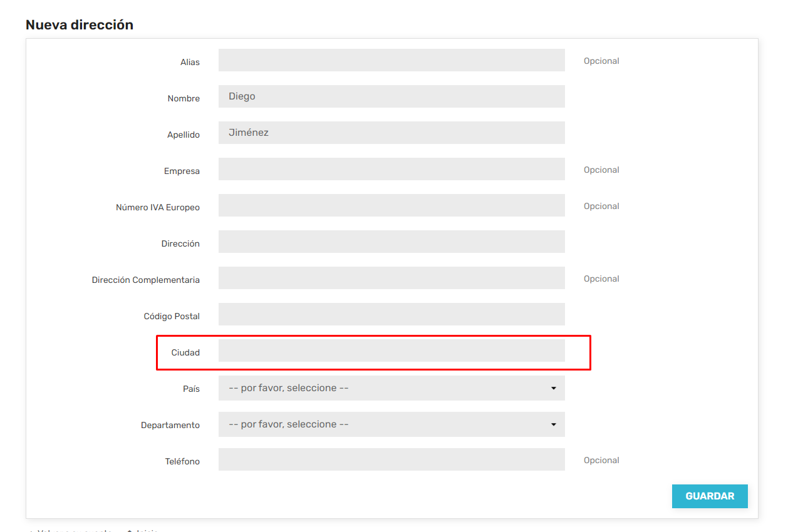The image size is (793, 532).
Task: Click the 'Alias' label text
Action: coord(190,62)
